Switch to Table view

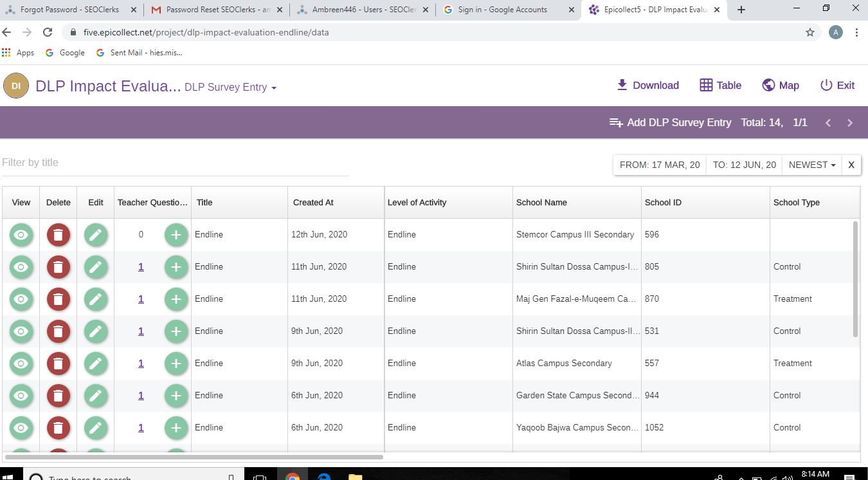(720, 86)
